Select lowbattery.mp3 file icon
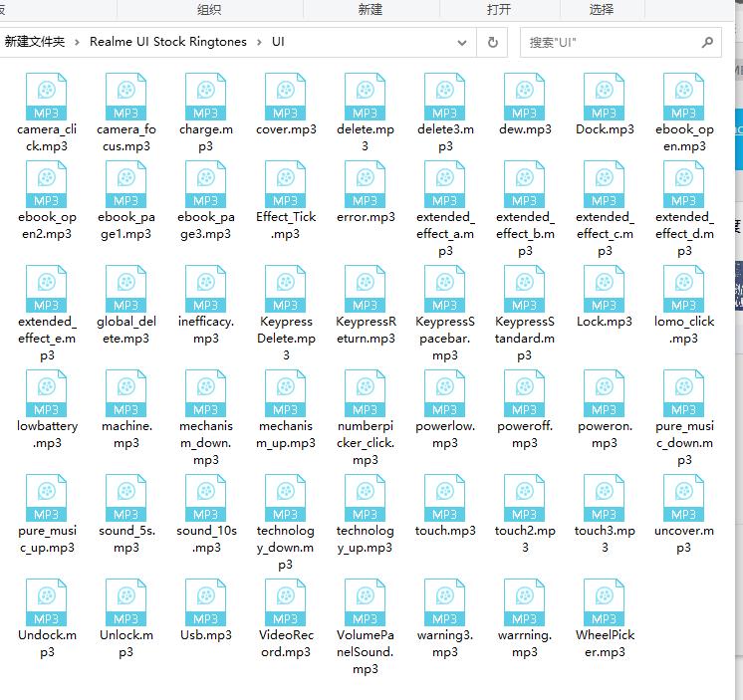This screenshot has width=743, height=700. (47, 393)
